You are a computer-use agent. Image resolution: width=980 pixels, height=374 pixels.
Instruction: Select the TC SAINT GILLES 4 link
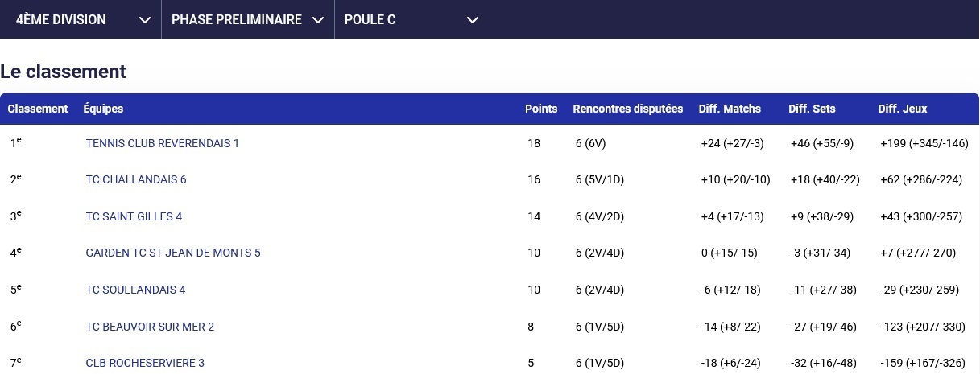[x=134, y=216]
